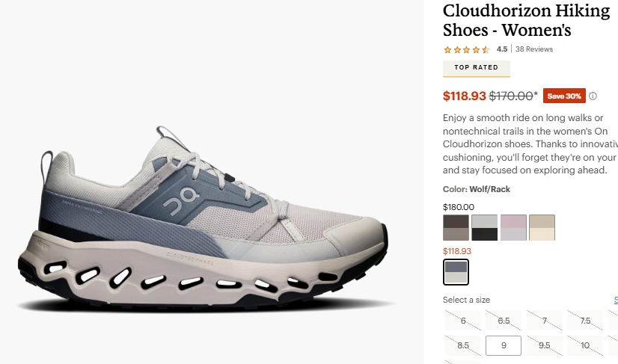This screenshot has width=618, height=364.
Task: Select the tan and cream color swatch
Action: (542, 228)
